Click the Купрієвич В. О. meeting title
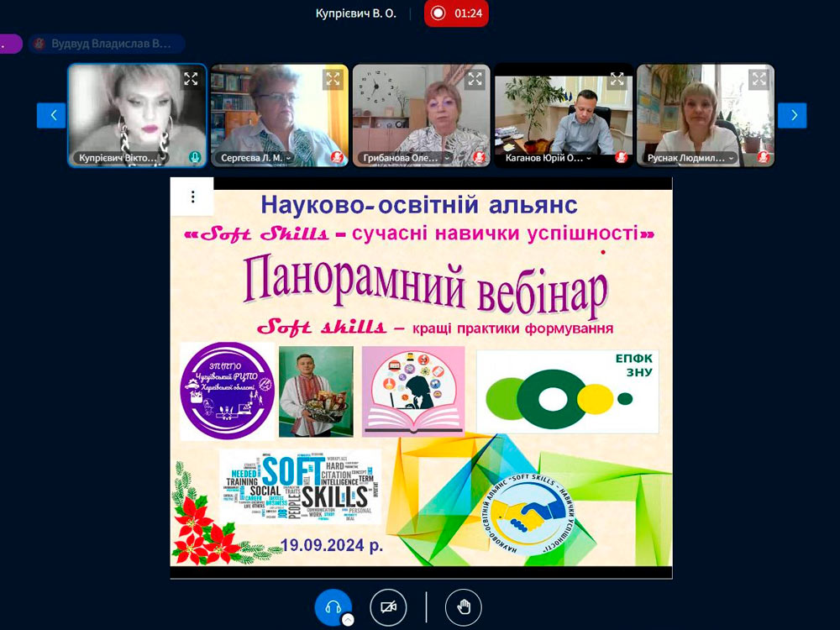This screenshot has height=630, width=840. point(355,13)
